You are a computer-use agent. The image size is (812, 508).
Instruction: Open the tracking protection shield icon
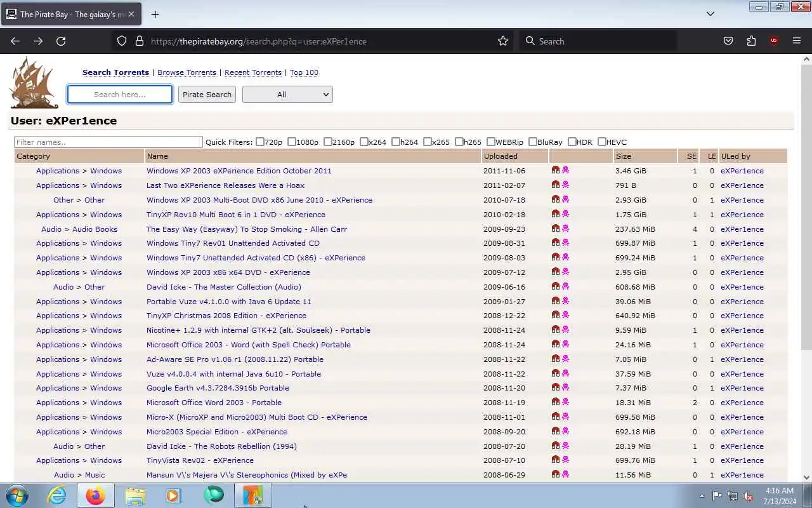(x=122, y=41)
